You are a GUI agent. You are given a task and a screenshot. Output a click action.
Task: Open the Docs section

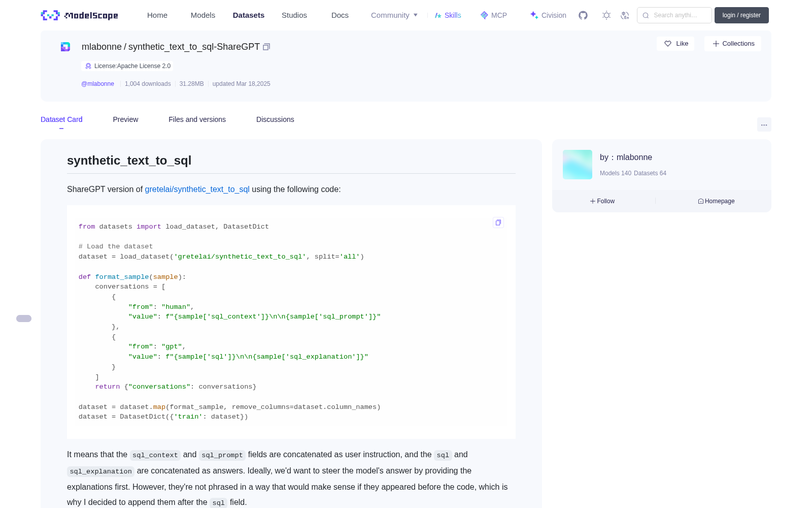point(340,15)
